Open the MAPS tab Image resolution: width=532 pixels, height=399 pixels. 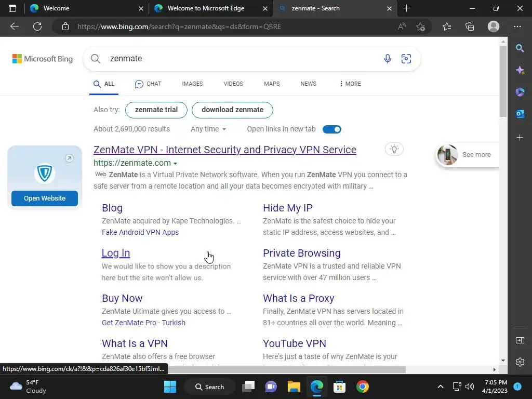[272, 84]
